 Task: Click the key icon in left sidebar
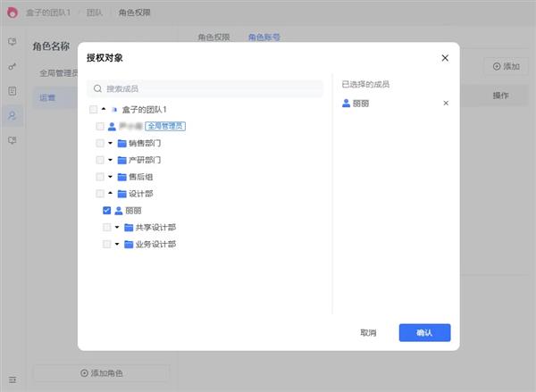click(13, 66)
